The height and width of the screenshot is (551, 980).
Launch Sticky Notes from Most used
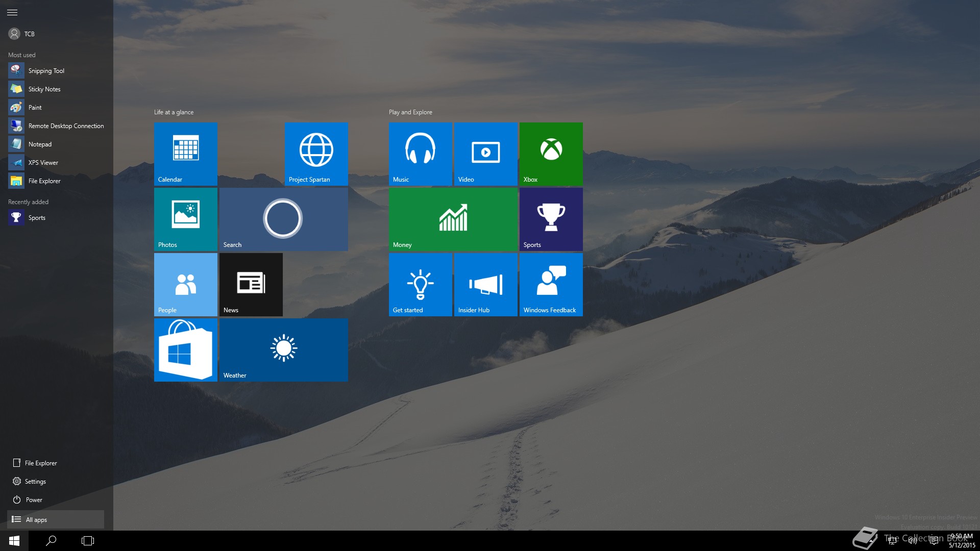coord(56,89)
